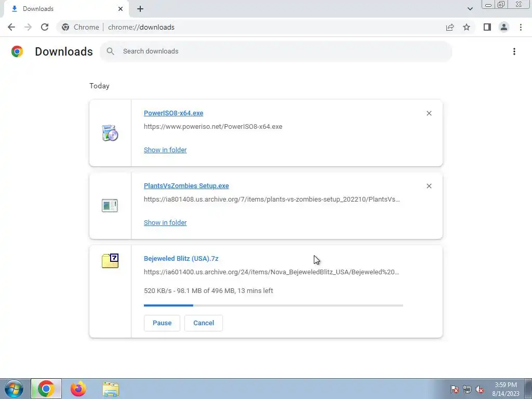Click the PlantsVsZombies setup file icon
Screen dimensions: 532x399
pyautogui.click(x=110, y=206)
